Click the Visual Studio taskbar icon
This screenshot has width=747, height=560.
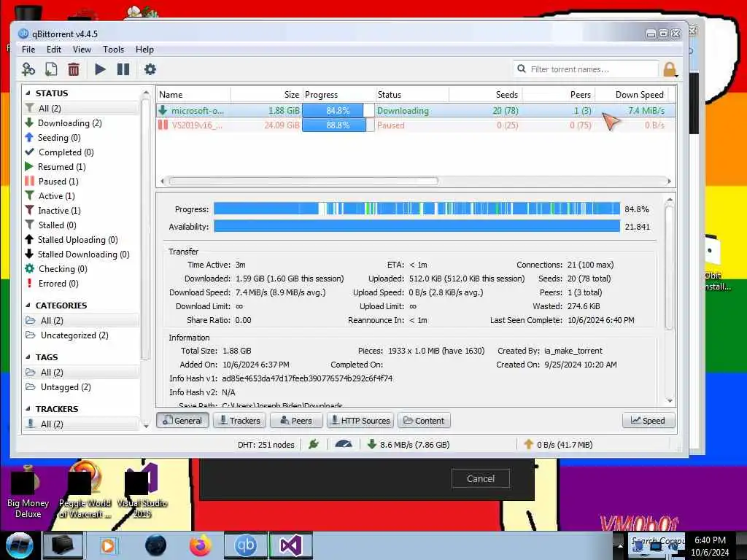coord(290,545)
